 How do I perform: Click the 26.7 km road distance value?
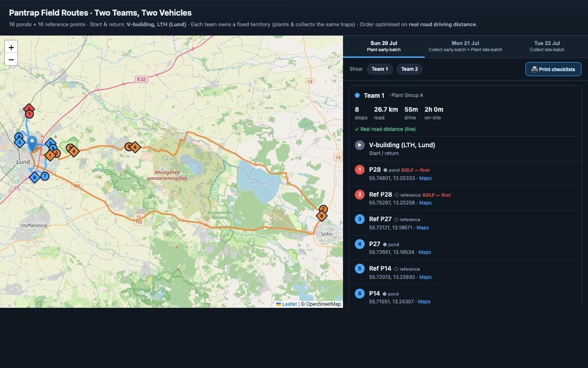pos(386,109)
